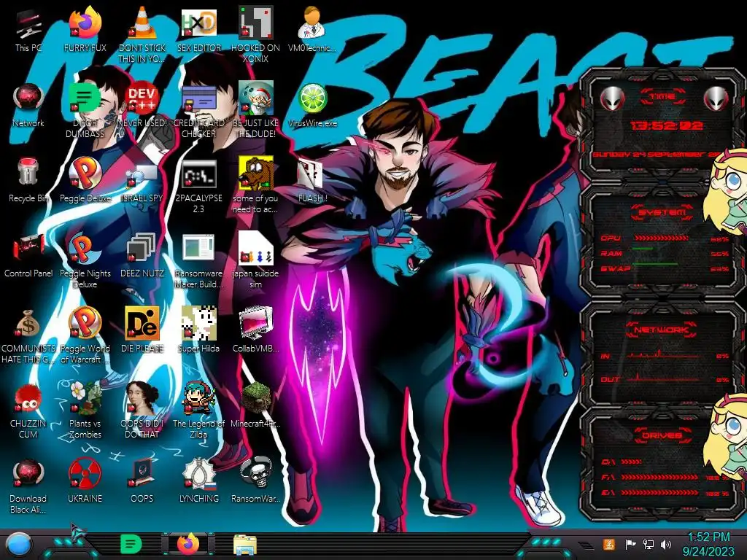This screenshot has width=747, height=560.
Task: Select the money bag COMMUNISTS HATE icon
Action: click(28, 324)
